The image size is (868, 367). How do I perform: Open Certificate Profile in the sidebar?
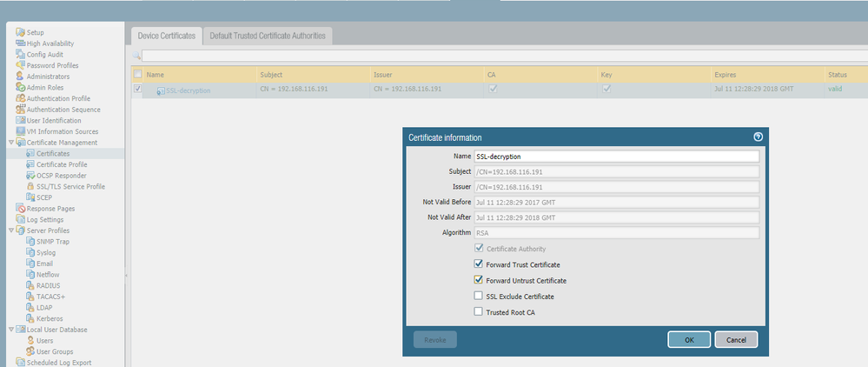coord(62,164)
